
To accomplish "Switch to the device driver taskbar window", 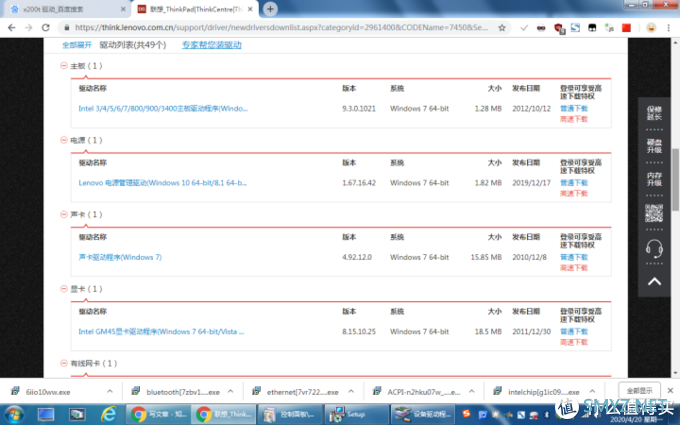I will click(423, 415).
